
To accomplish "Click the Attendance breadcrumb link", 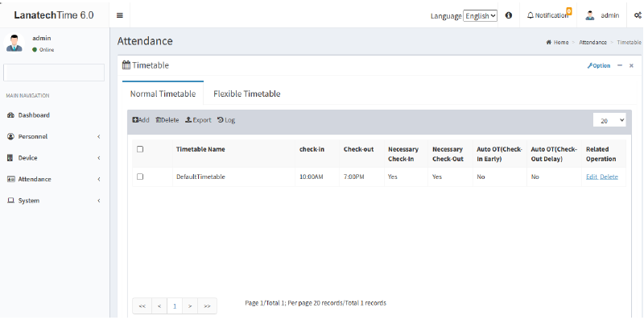I will coord(592,43).
